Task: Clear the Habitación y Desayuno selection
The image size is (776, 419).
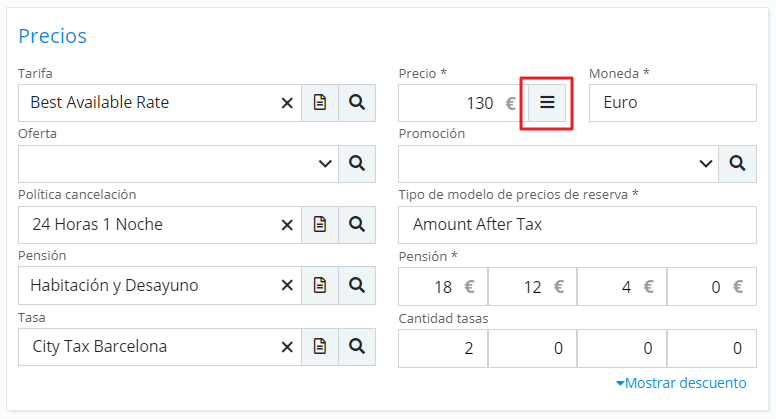Action: [287, 286]
